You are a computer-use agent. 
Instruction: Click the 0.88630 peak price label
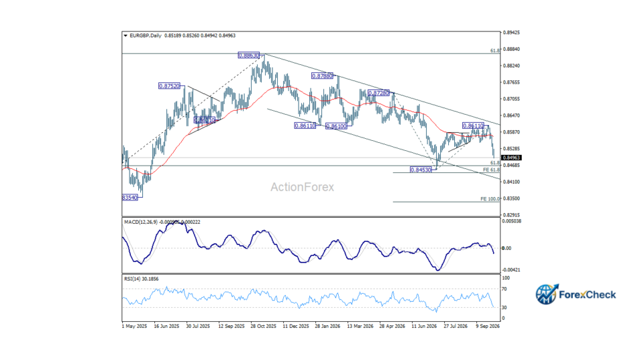249,55
